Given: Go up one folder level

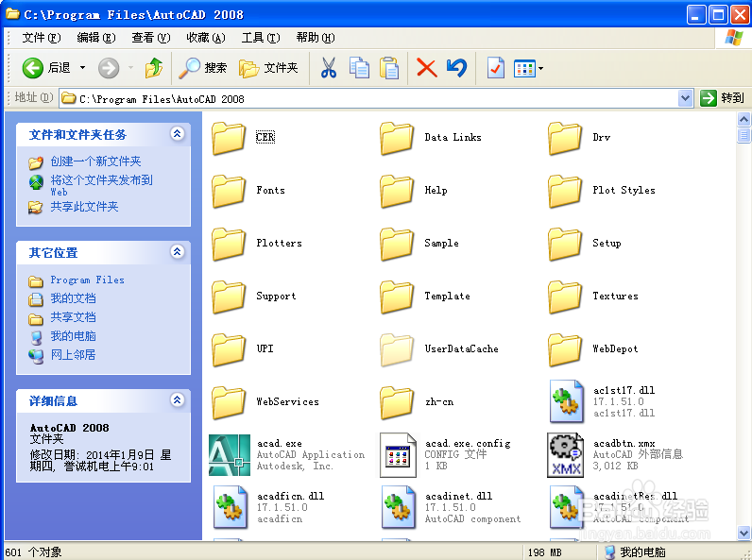Looking at the screenshot, I should 154,68.
